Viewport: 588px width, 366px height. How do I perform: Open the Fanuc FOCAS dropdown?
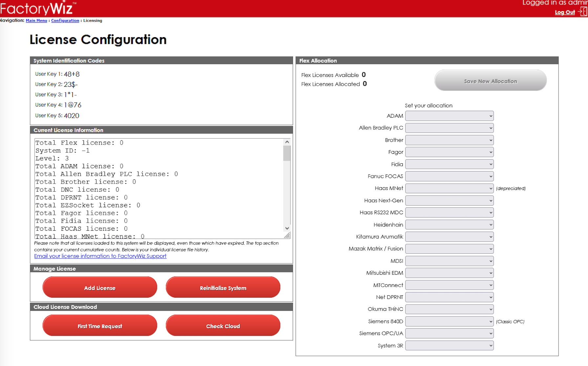[449, 176]
